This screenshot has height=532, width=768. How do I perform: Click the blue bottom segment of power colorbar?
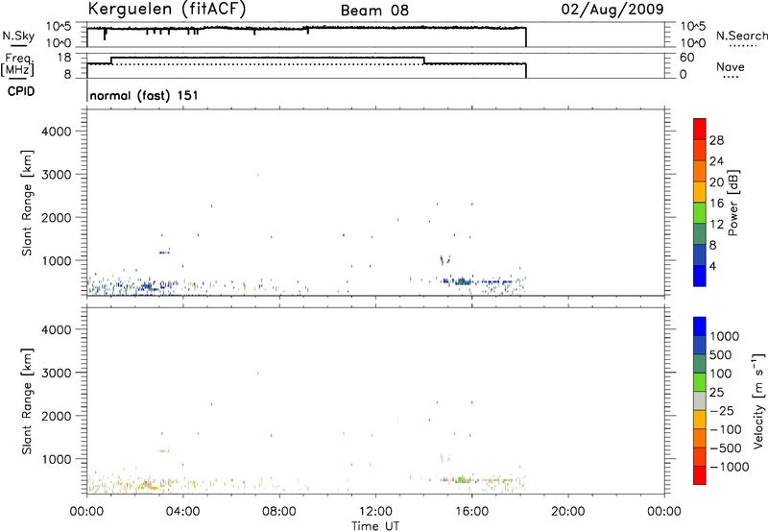pyautogui.click(x=700, y=276)
